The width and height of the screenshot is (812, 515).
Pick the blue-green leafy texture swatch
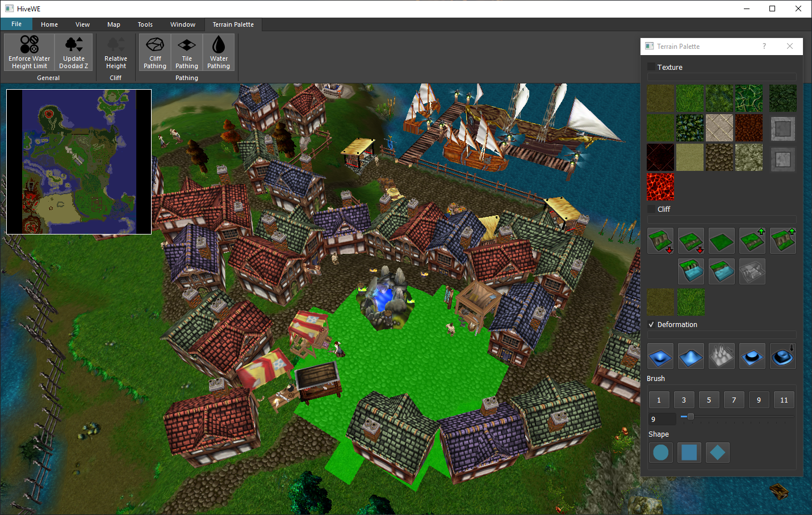690,128
